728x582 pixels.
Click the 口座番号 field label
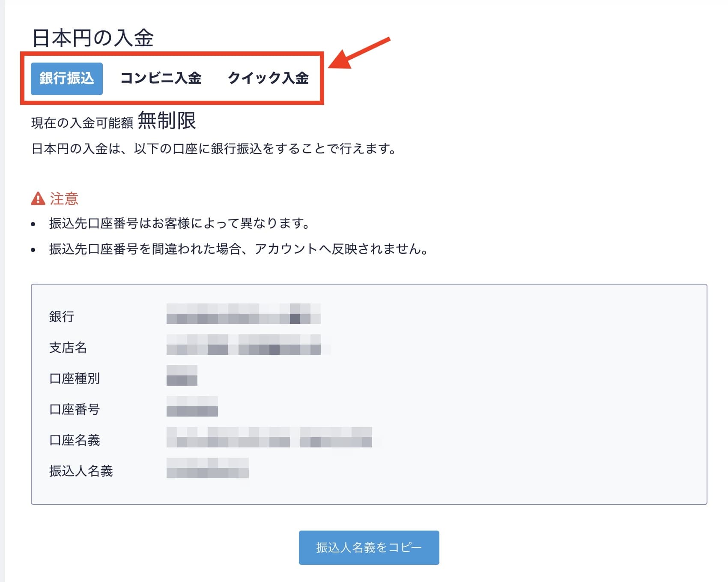point(75,409)
